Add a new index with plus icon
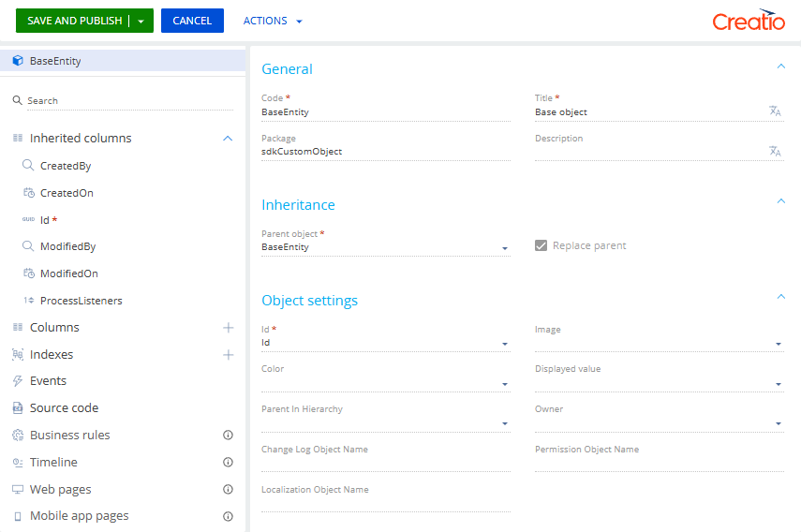This screenshot has height=532, width=801. coord(228,355)
